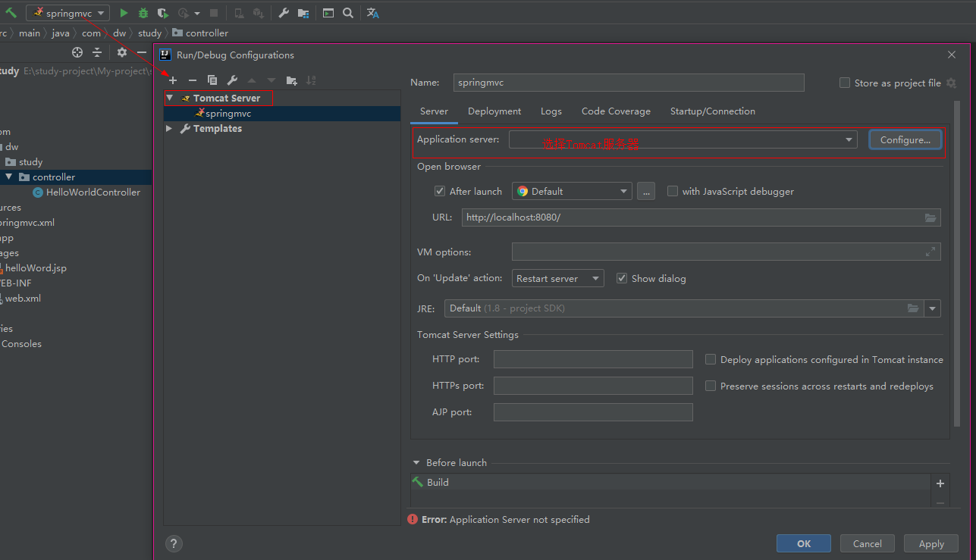The width and height of the screenshot is (976, 560).
Task: Edit templates via the wrench icon in the dialog
Action: [x=232, y=80]
